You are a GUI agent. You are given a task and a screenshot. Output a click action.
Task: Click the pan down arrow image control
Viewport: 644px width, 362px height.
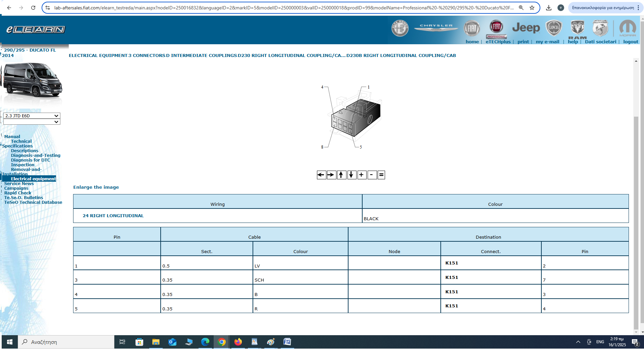352,175
